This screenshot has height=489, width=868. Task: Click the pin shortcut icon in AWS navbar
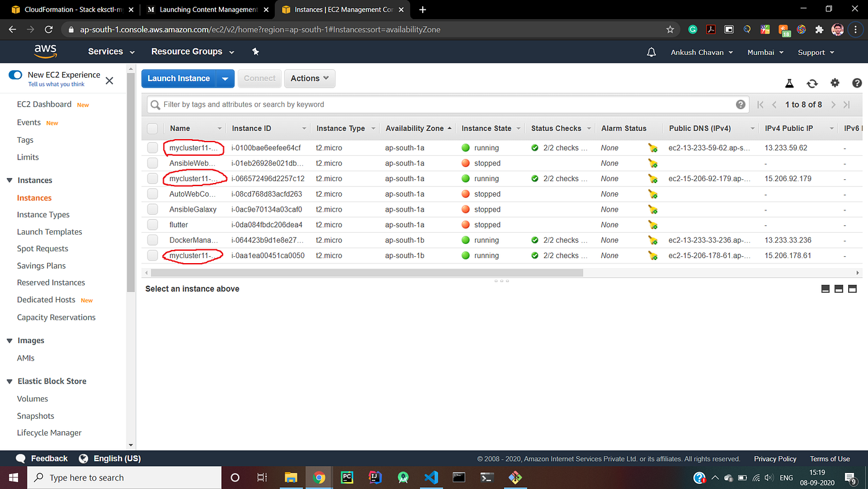[255, 52]
